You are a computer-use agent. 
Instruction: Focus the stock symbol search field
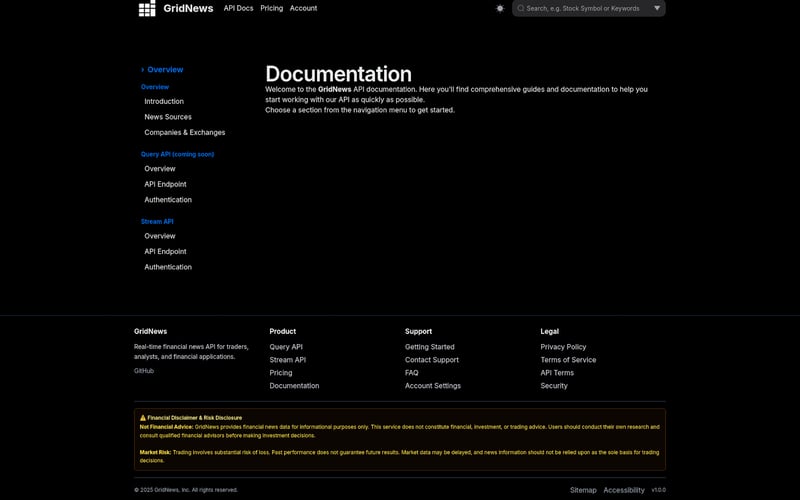(x=588, y=8)
